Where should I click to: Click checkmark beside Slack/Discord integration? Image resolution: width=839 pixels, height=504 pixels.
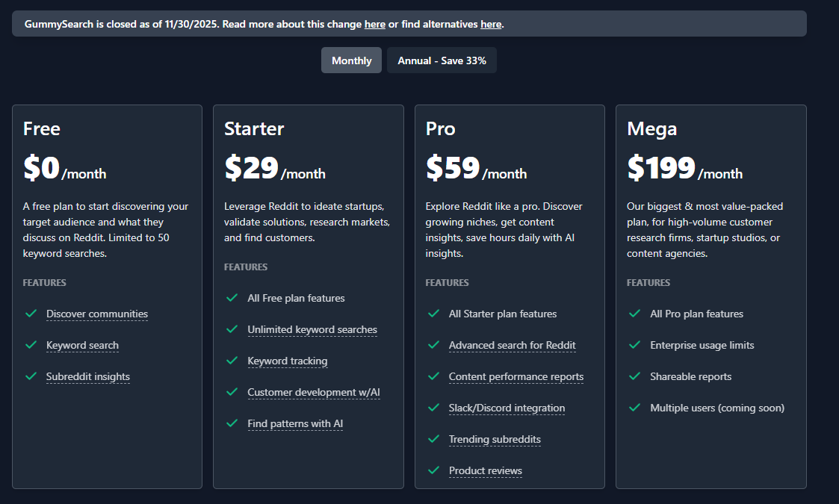[x=433, y=408]
